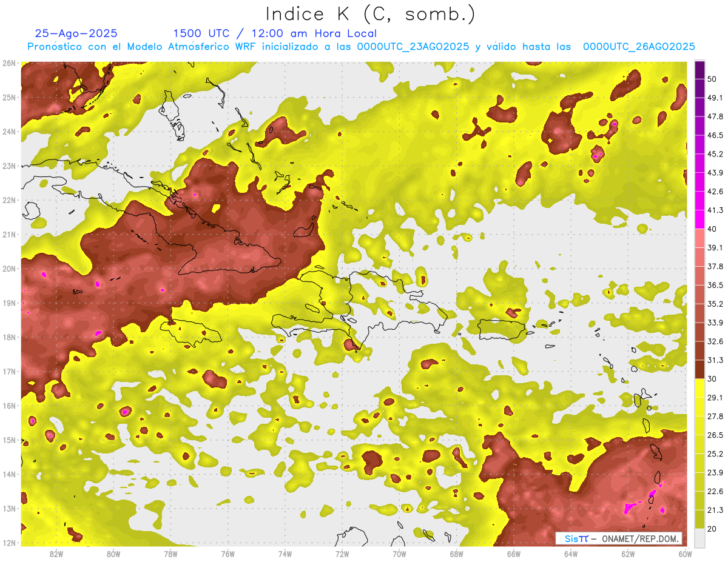
Task: Click the colorbar label '29.1'
Action: (x=715, y=398)
